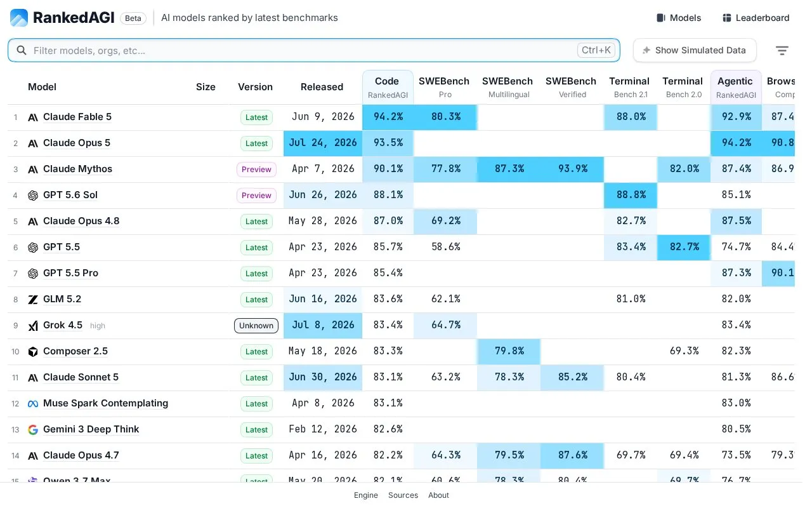Viewport: 812px width, 508px height.
Task: Click the Anthropic icon beside Claude Sonnet 5
Action: [x=33, y=377]
